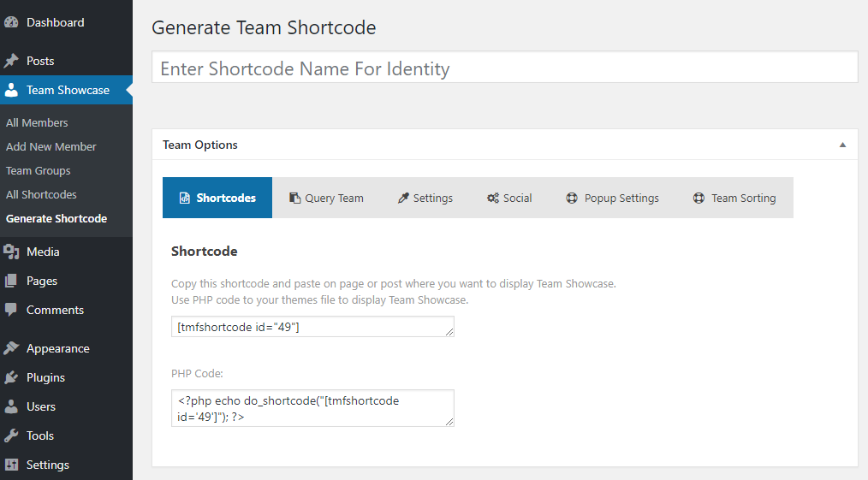
Task: Select the Team Sorting tab
Action: [734, 198]
